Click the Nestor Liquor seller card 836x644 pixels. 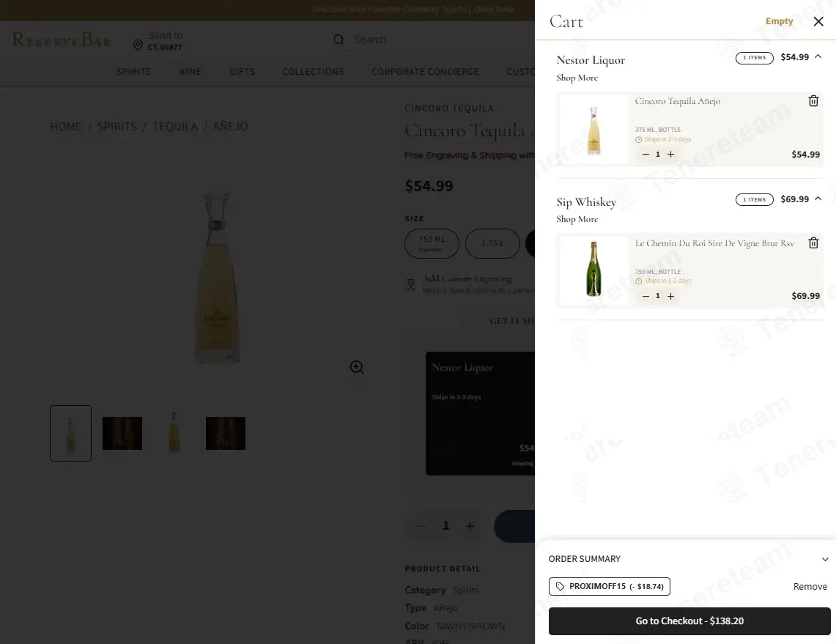click(480, 413)
